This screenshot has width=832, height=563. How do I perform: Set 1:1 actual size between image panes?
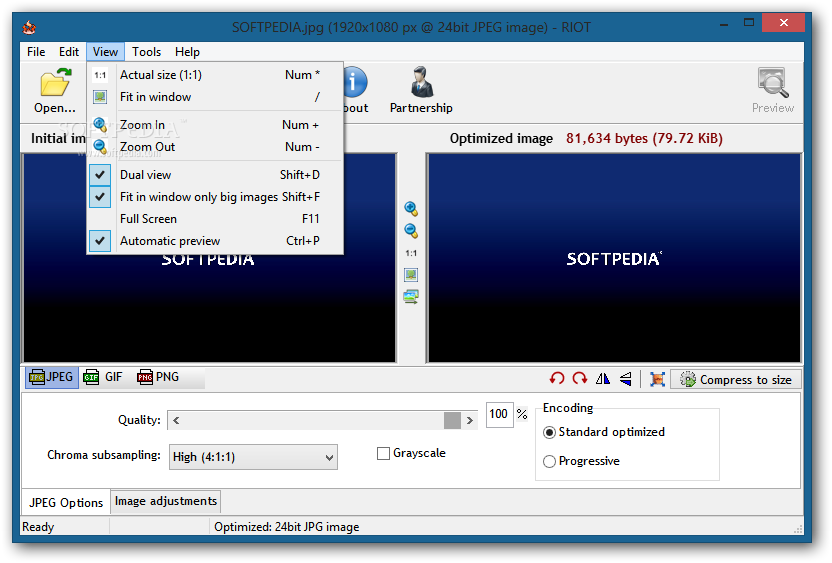(x=411, y=253)
